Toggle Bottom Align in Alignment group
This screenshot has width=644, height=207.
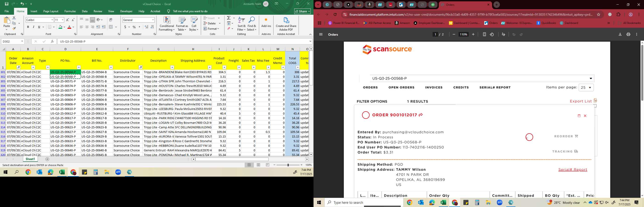tap(92, 20)
